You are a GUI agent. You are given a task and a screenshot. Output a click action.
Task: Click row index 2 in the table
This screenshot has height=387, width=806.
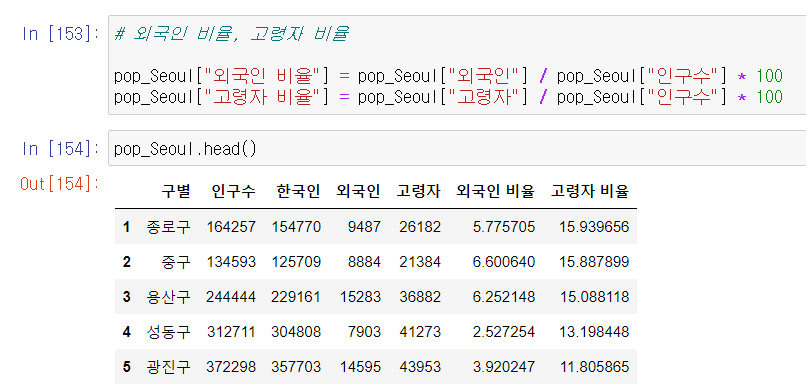click(126, 262)
